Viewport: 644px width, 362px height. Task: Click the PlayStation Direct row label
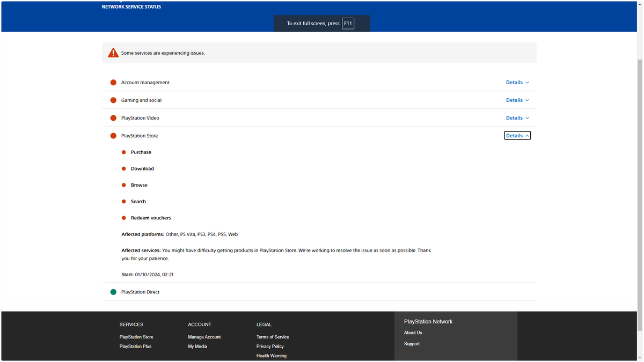point(140,292)
